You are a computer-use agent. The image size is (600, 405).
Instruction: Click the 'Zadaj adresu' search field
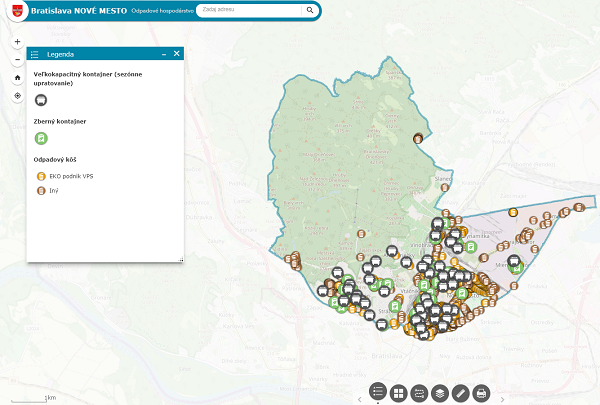tap(250, 10)
